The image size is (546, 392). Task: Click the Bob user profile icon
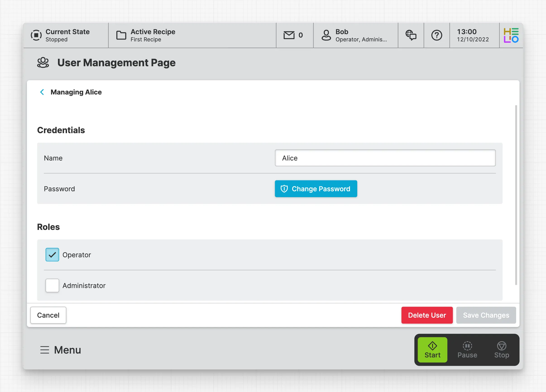(x=326, y=35)
